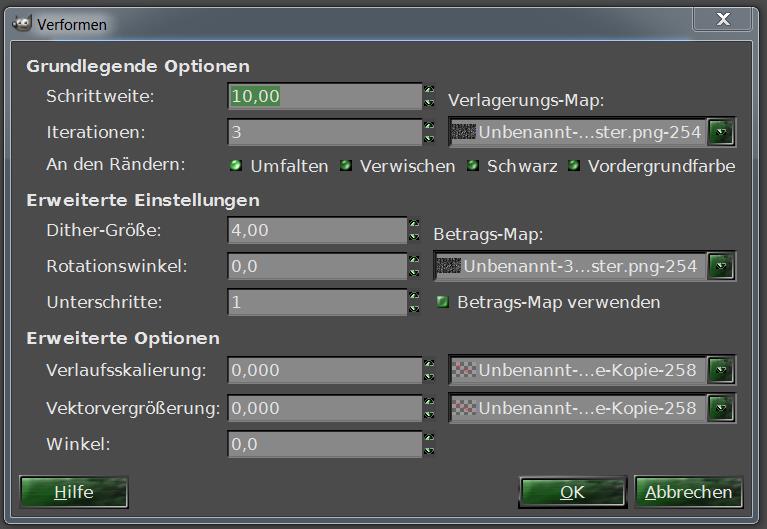Decrease Dither-Größe with down arrow

[x=414, y=237]
